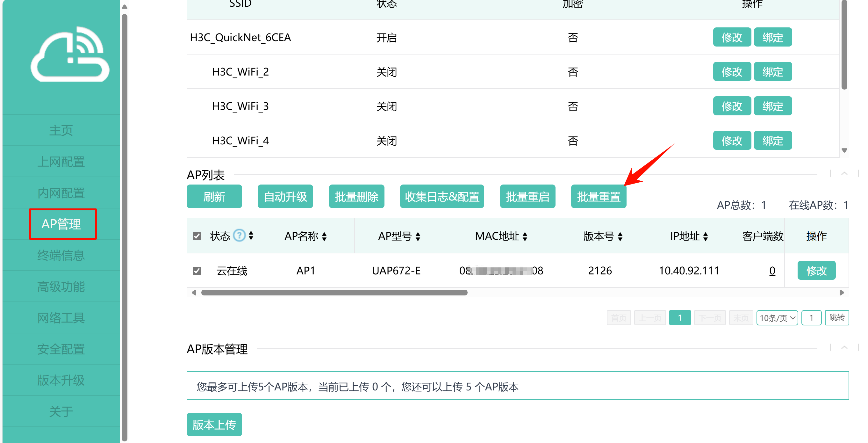Click 绑定 for H3C_WiFi_3

(x=773, y=106)
